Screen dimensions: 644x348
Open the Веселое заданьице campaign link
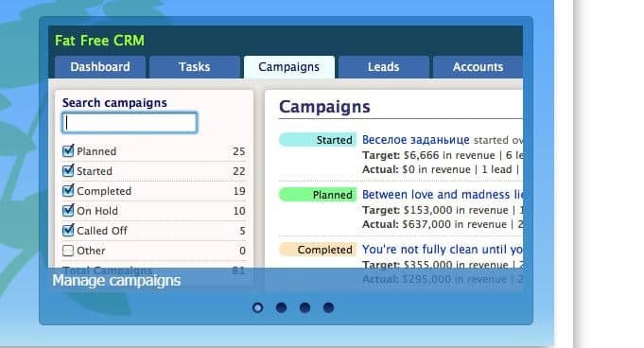416,140
